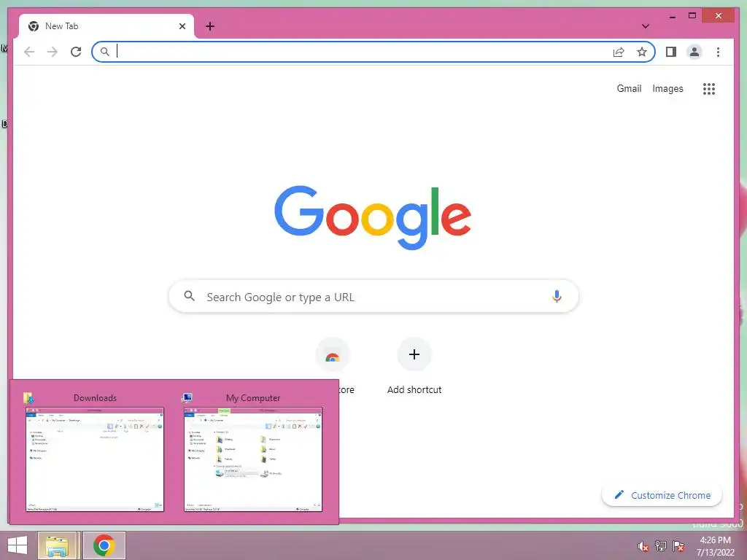Click the taskbar clock showing 4:26 PM
The image size is (747, 560).
click(715, 546)
